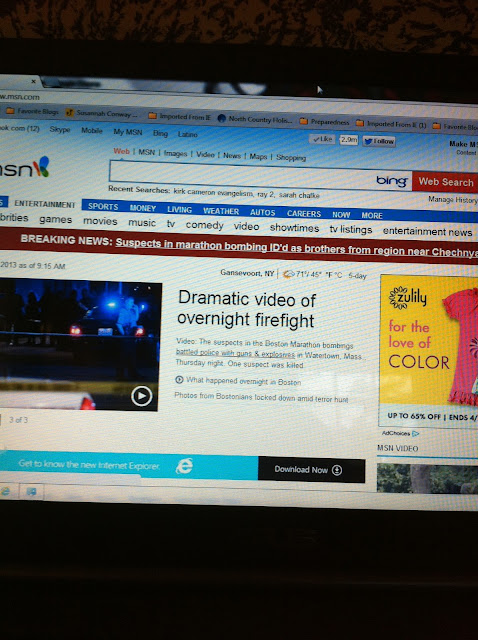Open the movies subsection link
The width and height of the screenshot is (478, 640).
point(100,221)
